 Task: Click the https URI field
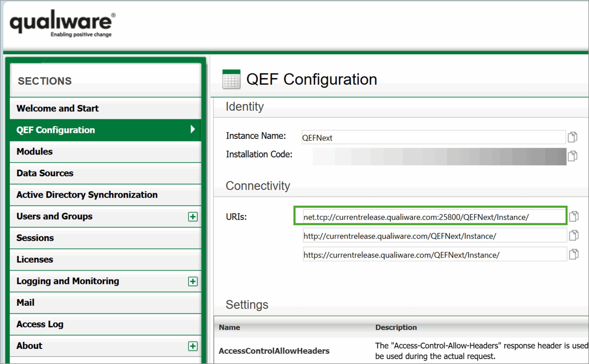pos(435,254)
